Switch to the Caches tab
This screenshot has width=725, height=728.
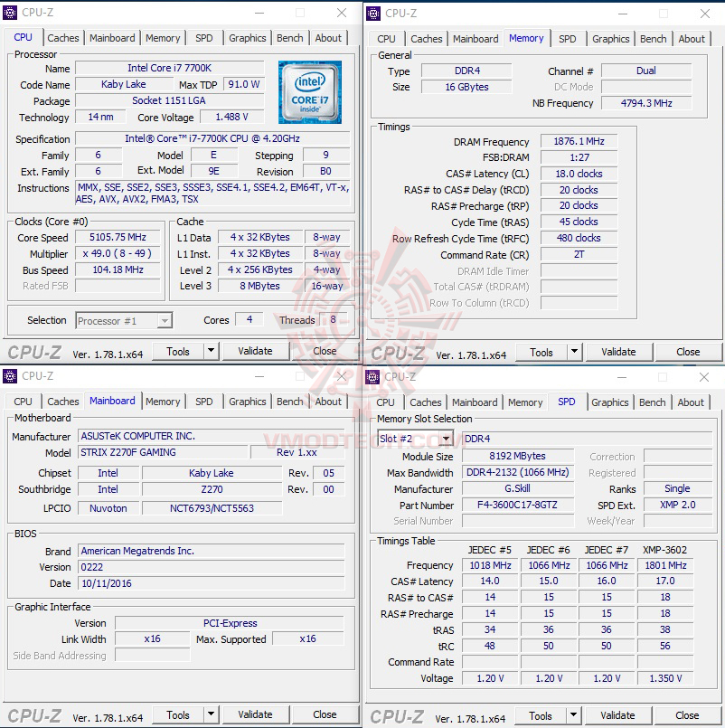click(x=62, y=38)
